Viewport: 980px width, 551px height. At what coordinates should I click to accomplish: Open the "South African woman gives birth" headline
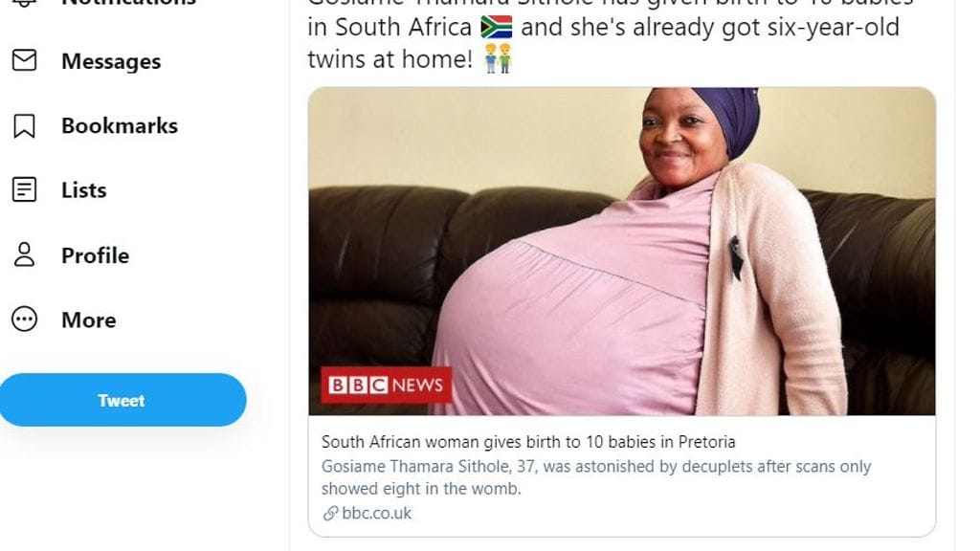point(528,442)
